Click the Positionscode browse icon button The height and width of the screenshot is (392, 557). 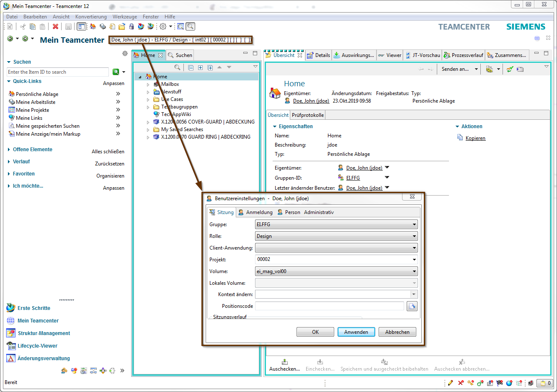412,306
